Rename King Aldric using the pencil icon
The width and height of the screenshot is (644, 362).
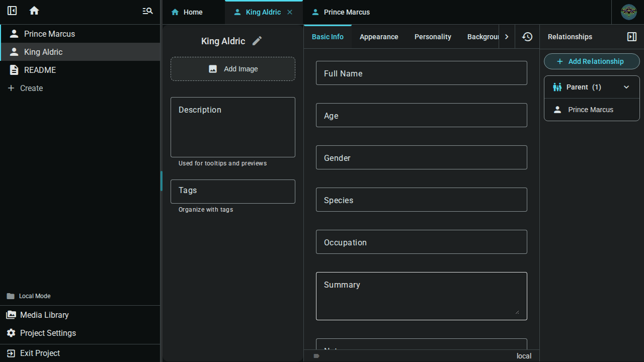257,41
